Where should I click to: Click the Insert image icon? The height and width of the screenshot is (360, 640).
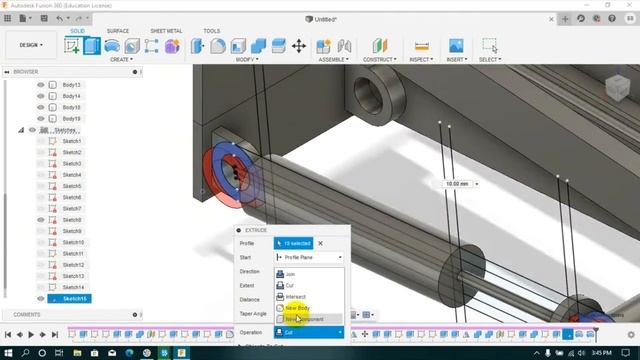(456, 46)
